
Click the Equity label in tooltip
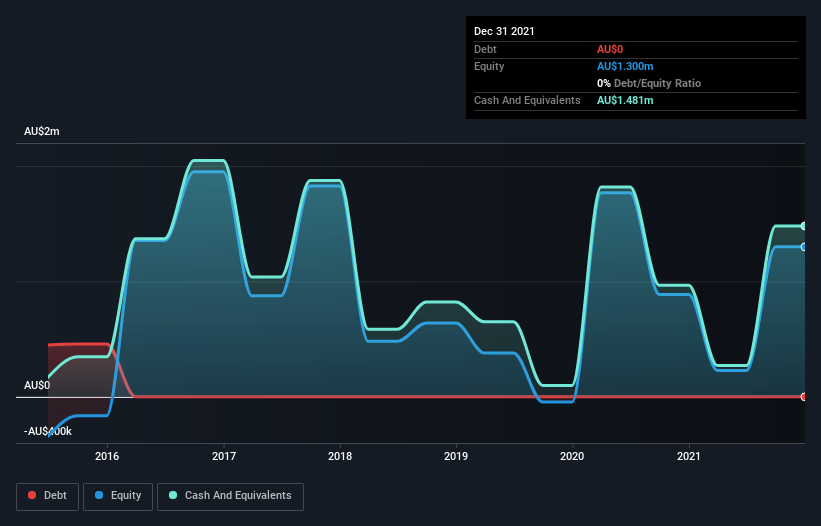tap(489, 66)
